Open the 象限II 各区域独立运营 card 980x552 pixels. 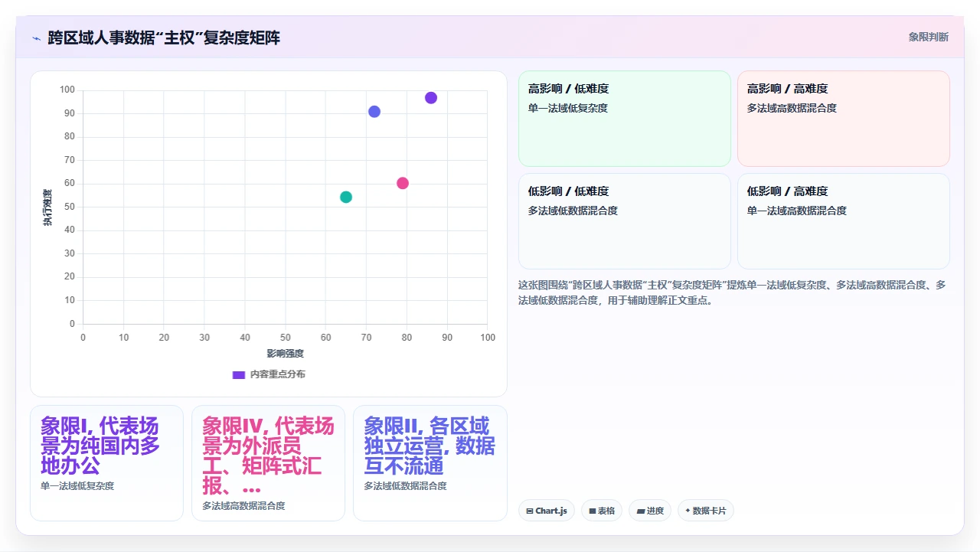click(430, 463)
